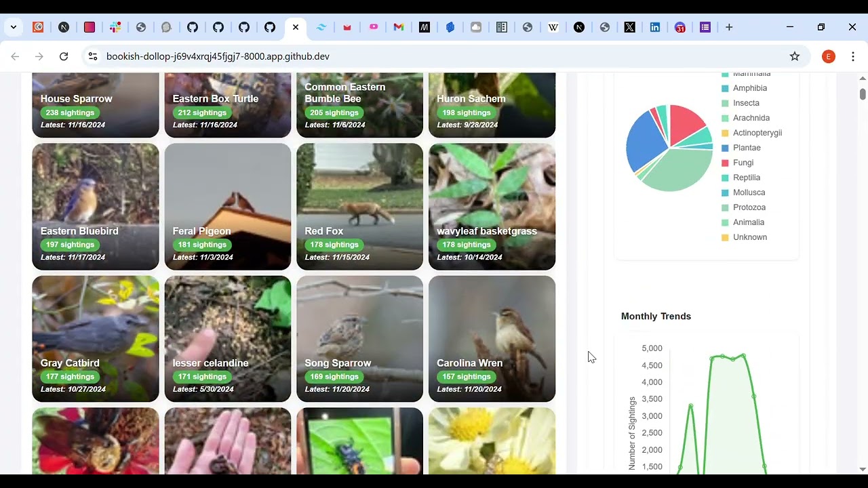Toggle the Reptilia legend swatch

[x=725, y=178]
